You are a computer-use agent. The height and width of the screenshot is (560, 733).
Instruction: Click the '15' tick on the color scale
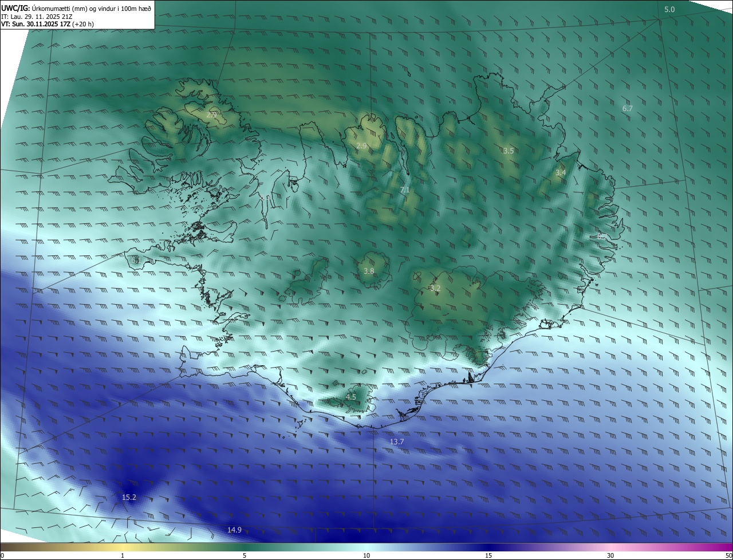(x=488, y=555)
